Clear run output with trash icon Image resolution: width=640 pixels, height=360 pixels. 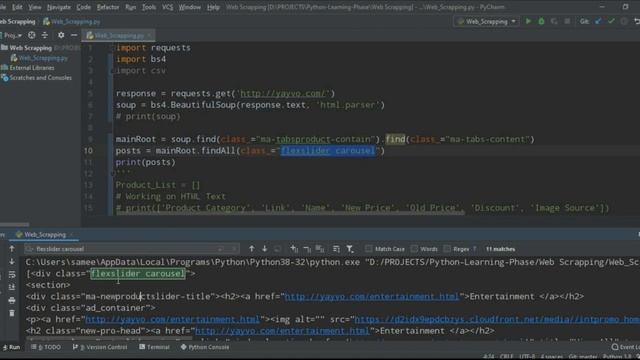pos(12,313)
